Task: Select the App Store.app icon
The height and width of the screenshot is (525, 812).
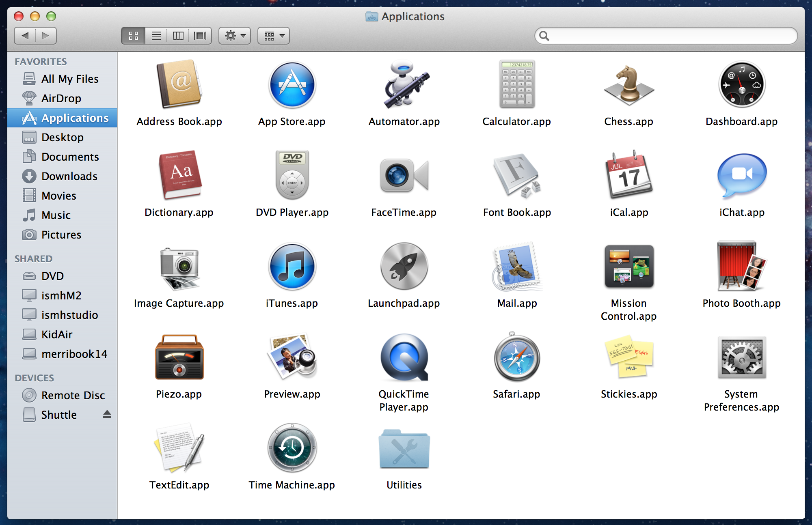Action: pos(292,84)
